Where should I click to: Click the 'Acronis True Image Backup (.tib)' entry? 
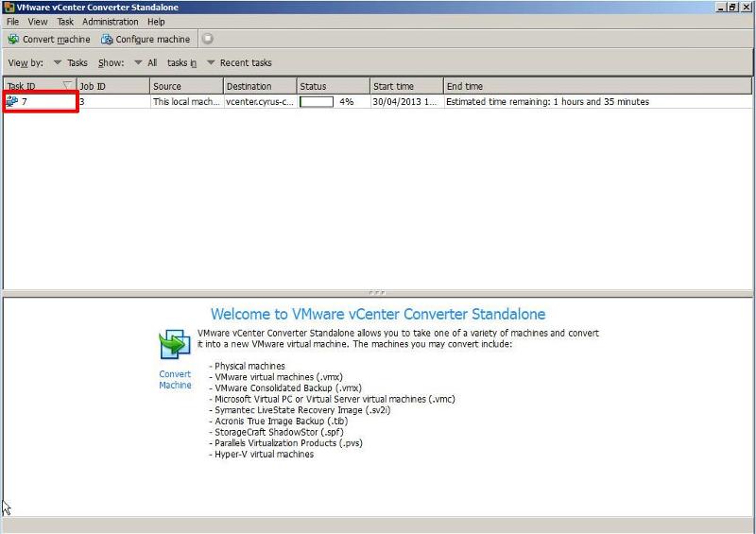point(281,421)
